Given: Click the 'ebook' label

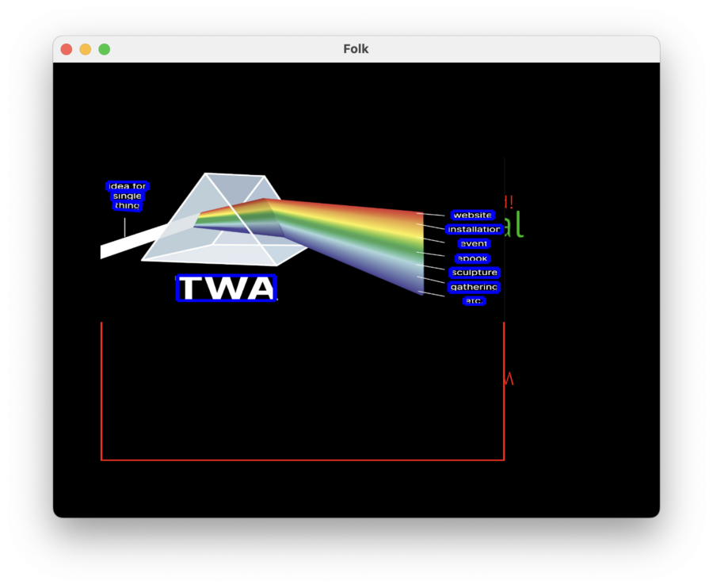Looking at the screenshot, I should click(x=472, y=258).
